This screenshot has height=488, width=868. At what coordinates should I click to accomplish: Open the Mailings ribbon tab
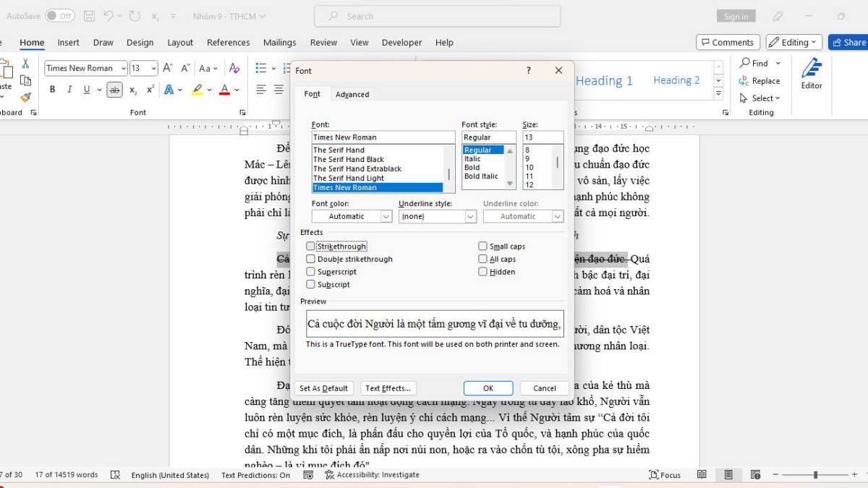pos(280,43)
